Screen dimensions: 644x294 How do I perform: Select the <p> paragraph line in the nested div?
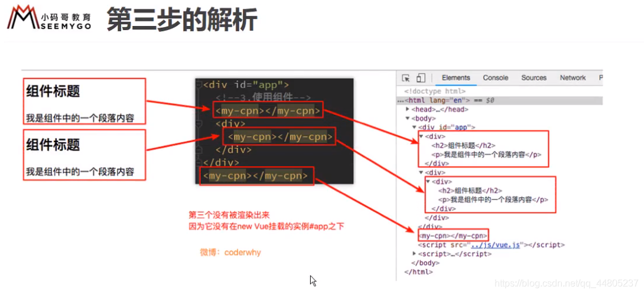coord(493,200)
